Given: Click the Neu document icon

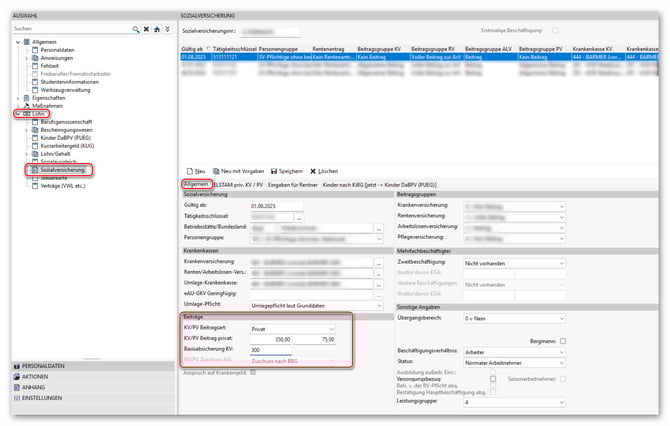Looking at the screenshot, I should pos(188,171).
